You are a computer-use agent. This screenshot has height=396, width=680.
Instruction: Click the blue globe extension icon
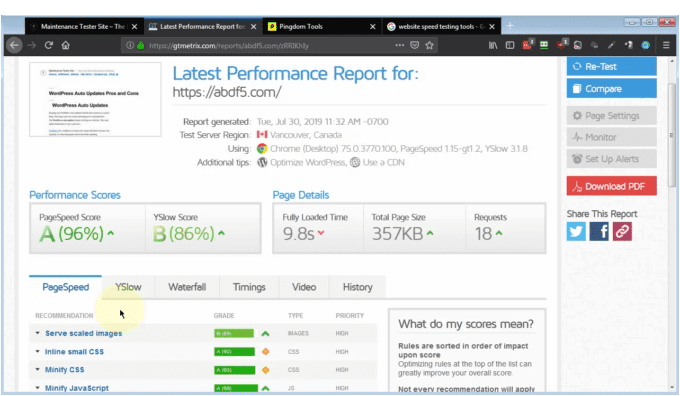point(646,45)
